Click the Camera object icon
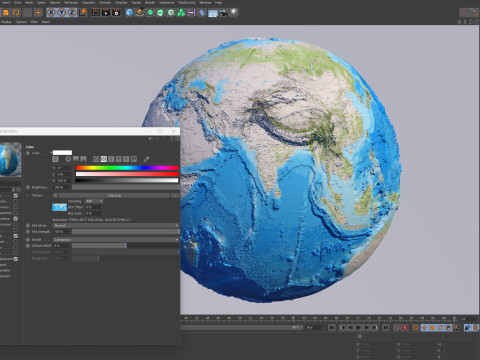Screen dimensions: 480x360 click(223, 13)
